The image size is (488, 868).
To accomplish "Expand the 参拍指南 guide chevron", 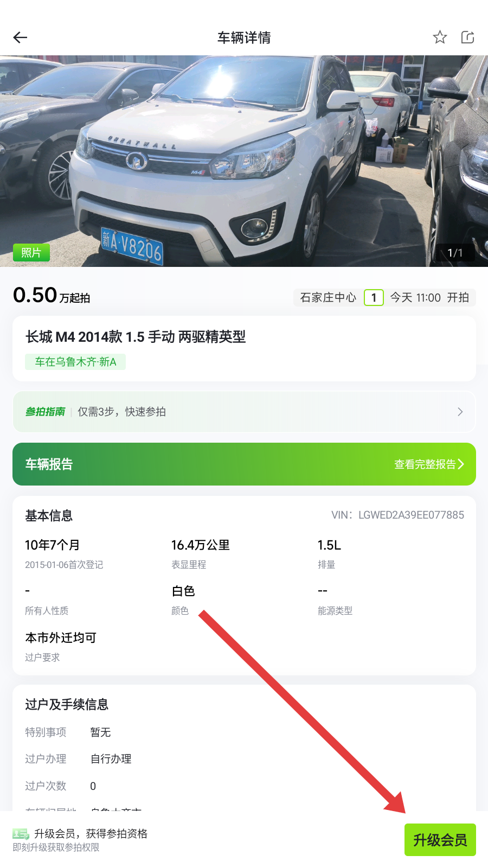I will (460, 412).
